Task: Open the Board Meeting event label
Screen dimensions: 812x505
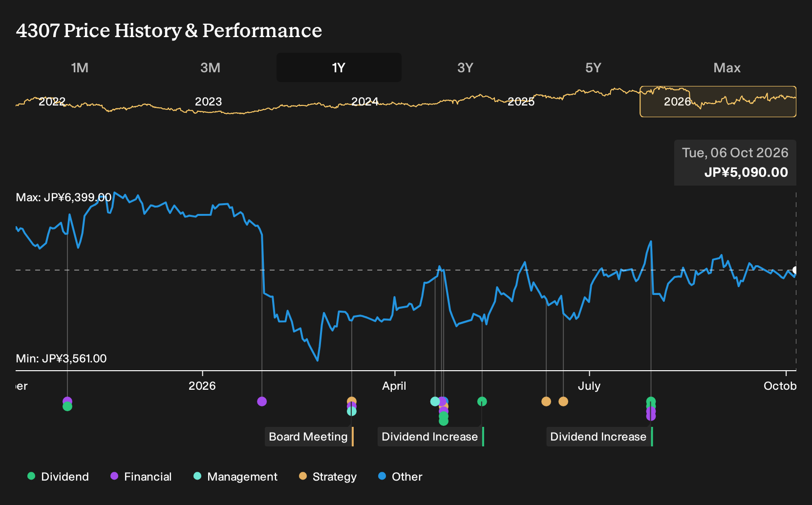Action: pyautogui.click(x=309, y=437)
